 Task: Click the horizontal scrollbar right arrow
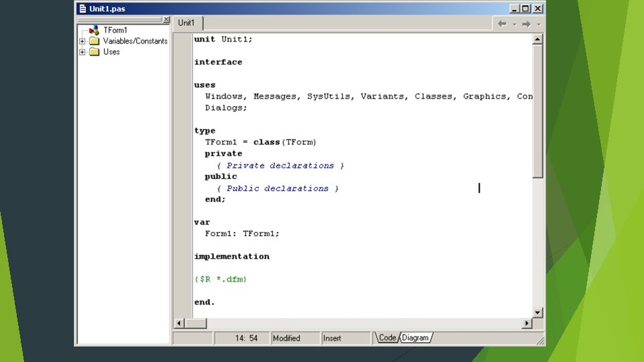[527, 323]
